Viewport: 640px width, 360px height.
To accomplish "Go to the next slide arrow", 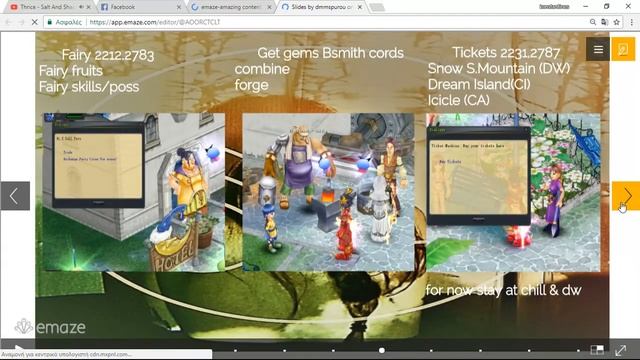I will [626, 196].
